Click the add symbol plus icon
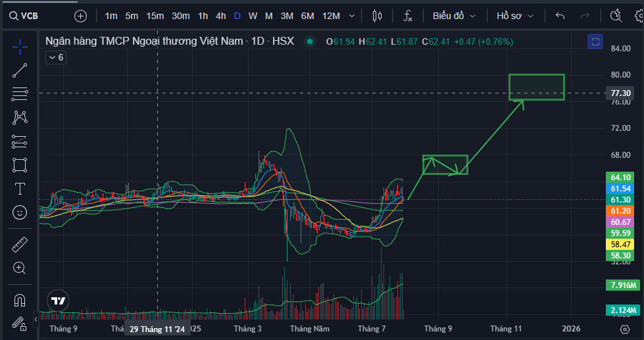 click(x=80, y=16)
